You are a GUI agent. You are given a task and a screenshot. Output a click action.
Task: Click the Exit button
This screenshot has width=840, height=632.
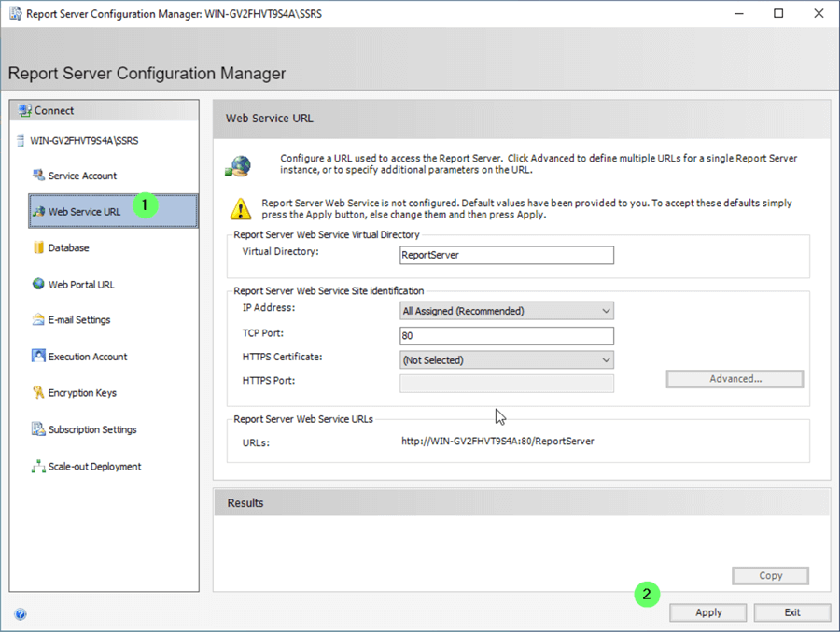791,612
